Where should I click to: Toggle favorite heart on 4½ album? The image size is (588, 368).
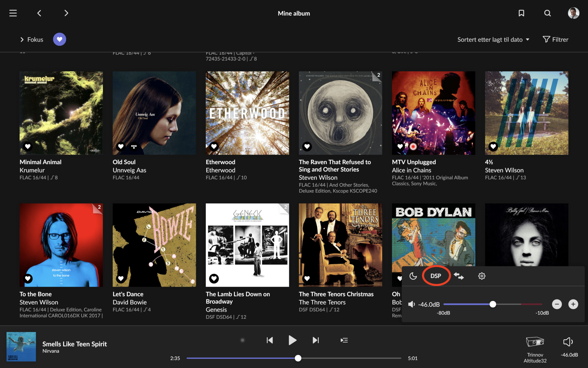[x=493, y=147]
